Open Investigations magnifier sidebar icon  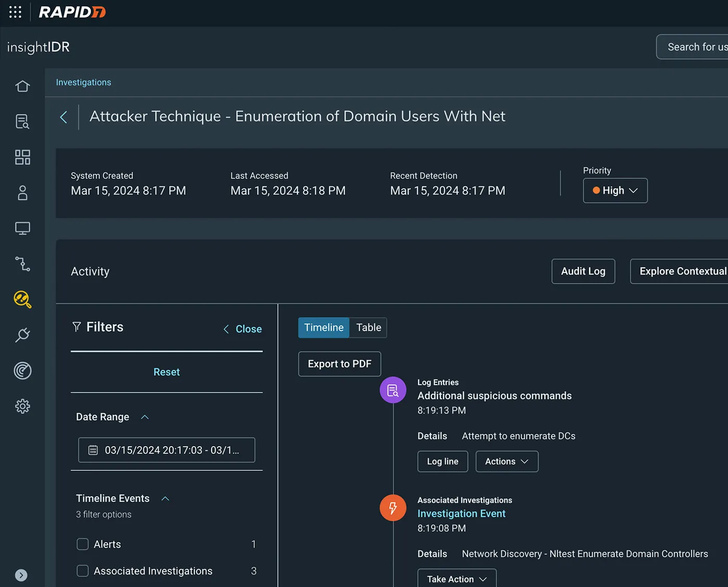pyautogui.click(x=22, y=299)
